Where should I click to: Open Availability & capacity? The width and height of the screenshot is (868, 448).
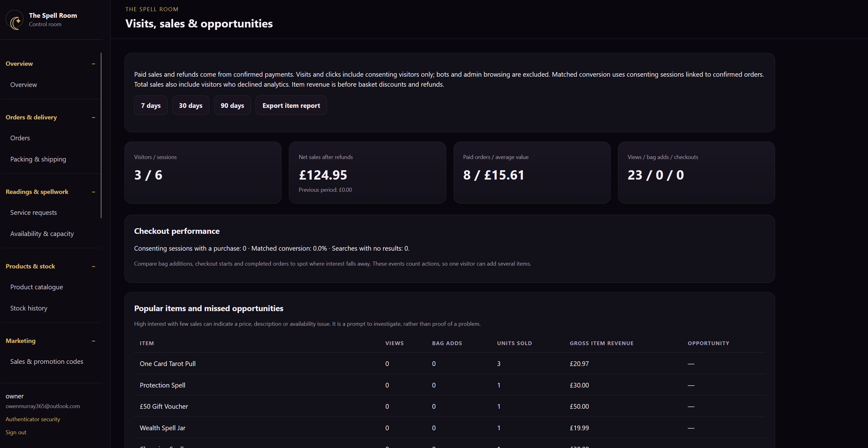click(42, 234)
